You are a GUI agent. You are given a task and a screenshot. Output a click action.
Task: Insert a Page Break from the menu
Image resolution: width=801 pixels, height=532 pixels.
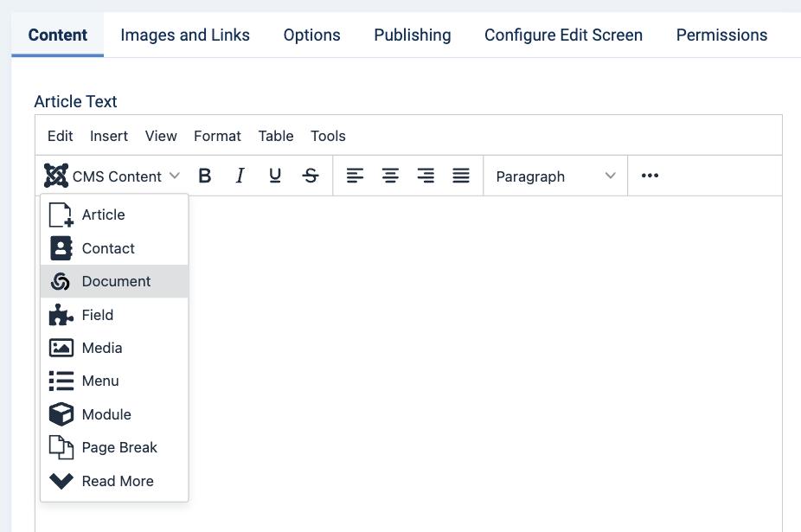coord(114,447)
